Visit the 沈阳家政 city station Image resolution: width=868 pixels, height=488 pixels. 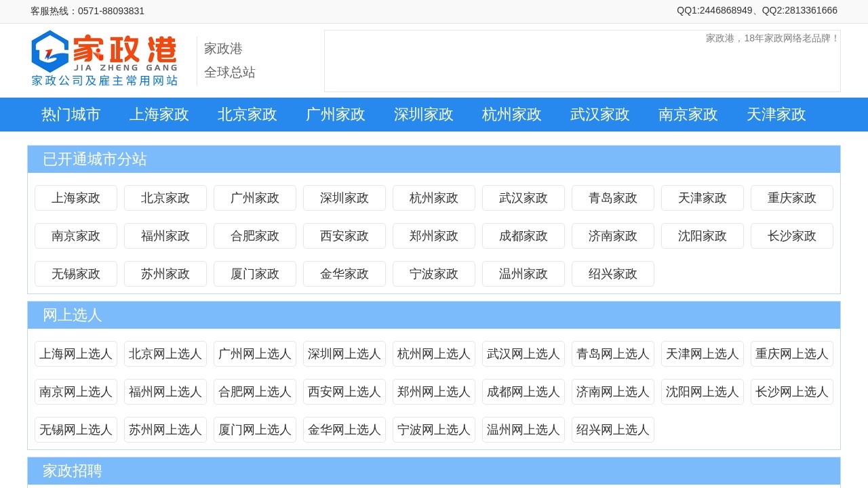[703, 236]
